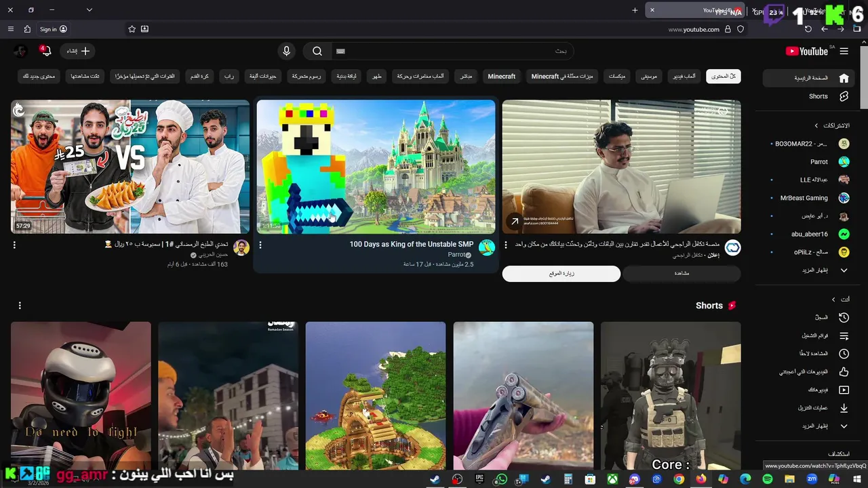868x488 pixels.
Task: Click the 100 Days as King title
Action: pyautogui.click(x=412, y=244)
